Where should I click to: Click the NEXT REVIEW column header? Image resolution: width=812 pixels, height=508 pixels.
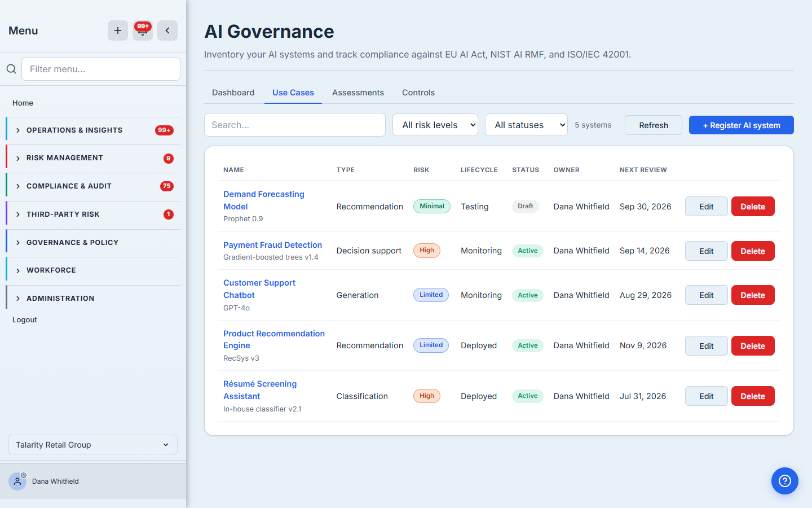click(x=643, y=170)
